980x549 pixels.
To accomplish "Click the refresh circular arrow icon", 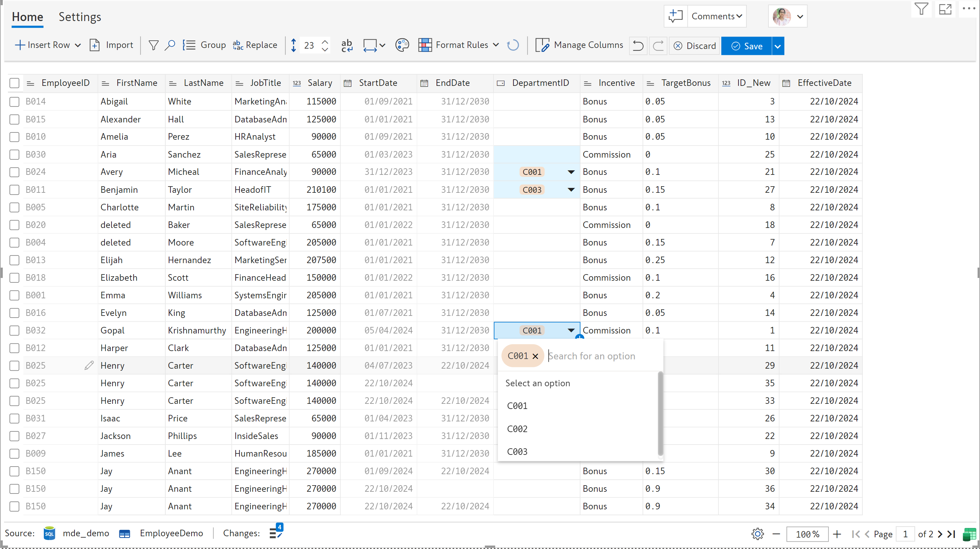I will click(513, 45).
